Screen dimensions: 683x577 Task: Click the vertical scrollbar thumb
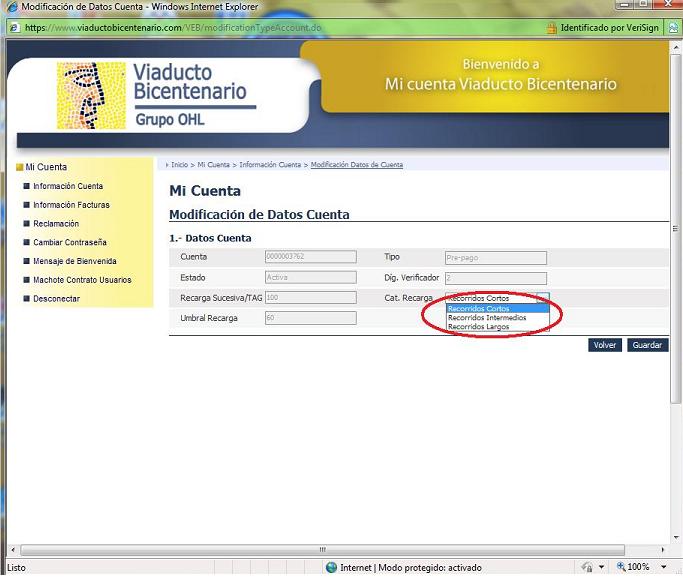pos(675,229)
